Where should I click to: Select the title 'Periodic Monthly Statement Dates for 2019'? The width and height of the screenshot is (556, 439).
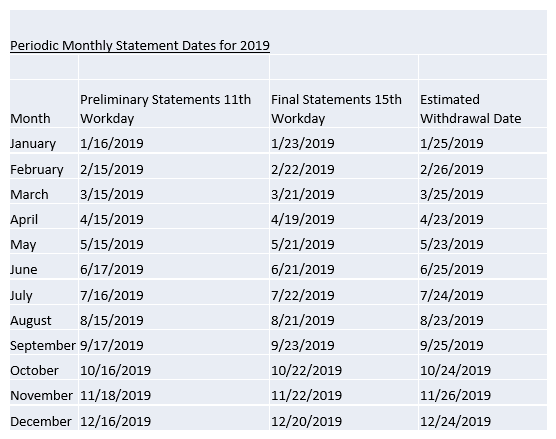[x=140, y=46]
